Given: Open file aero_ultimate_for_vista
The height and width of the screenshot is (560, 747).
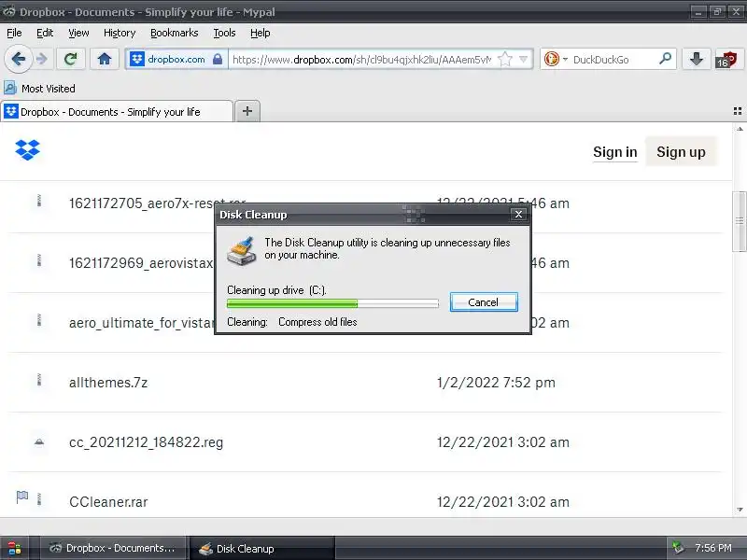Looking at the screenshot, I should [142, 323].
